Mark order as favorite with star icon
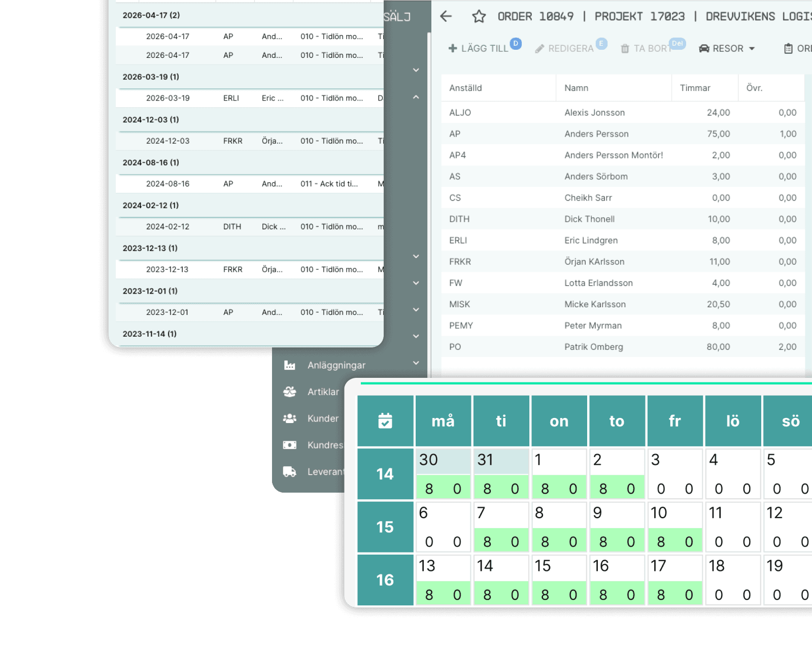 point(479,17)
